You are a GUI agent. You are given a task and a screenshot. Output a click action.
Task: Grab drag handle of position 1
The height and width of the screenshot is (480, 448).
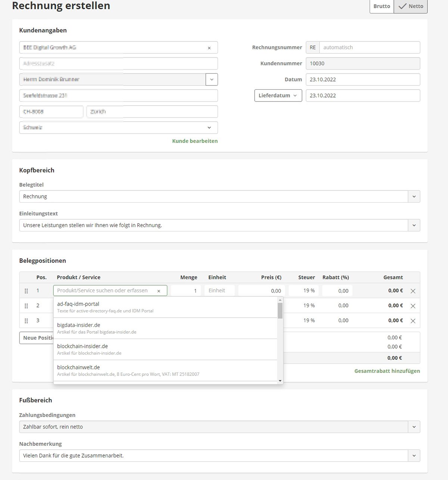(26, 291)
